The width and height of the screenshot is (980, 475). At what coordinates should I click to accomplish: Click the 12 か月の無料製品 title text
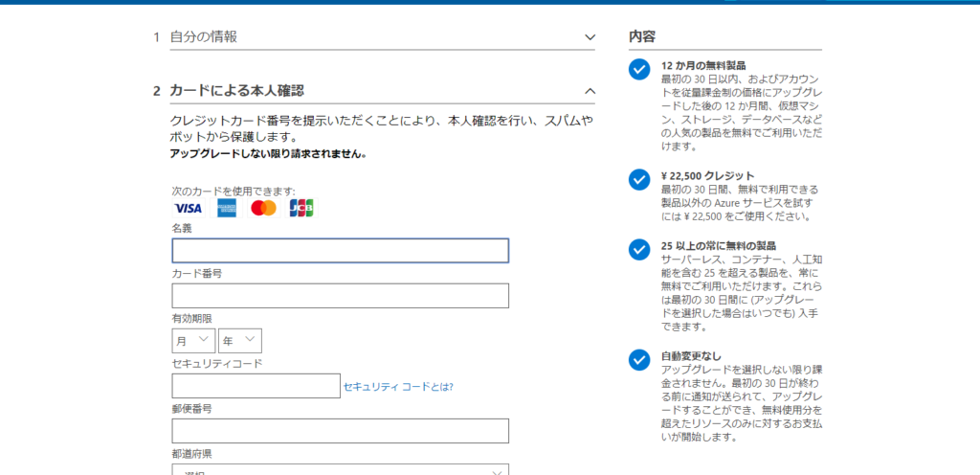coord(703,66)
